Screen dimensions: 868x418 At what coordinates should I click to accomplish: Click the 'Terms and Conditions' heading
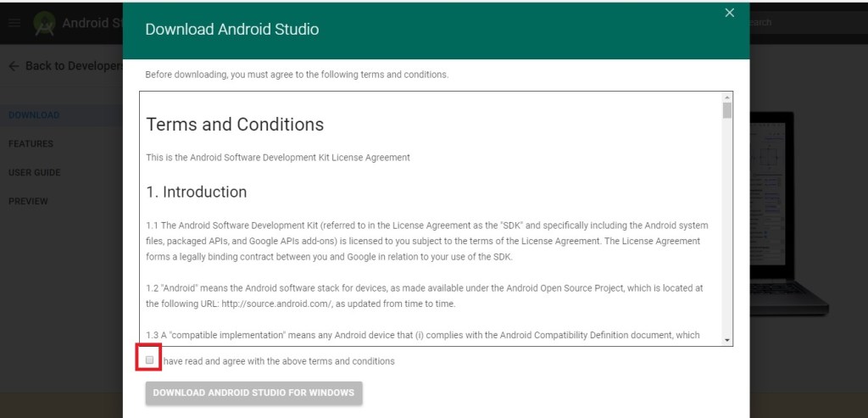click(x=235, y=125)
